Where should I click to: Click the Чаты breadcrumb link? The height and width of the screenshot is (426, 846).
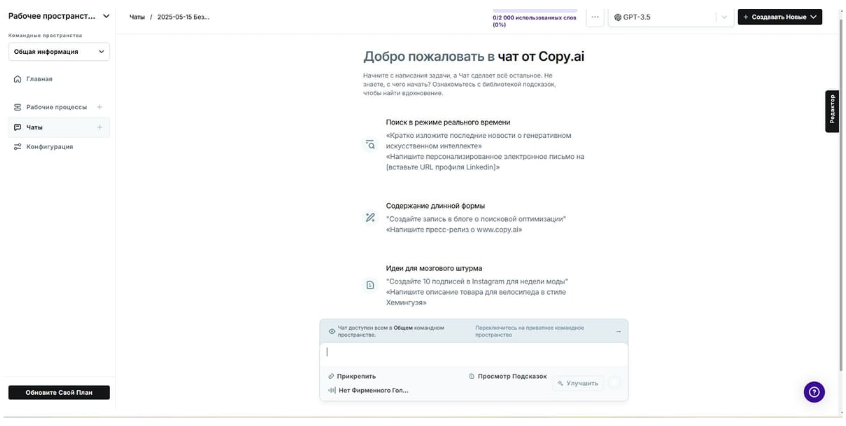pos(137,17)
